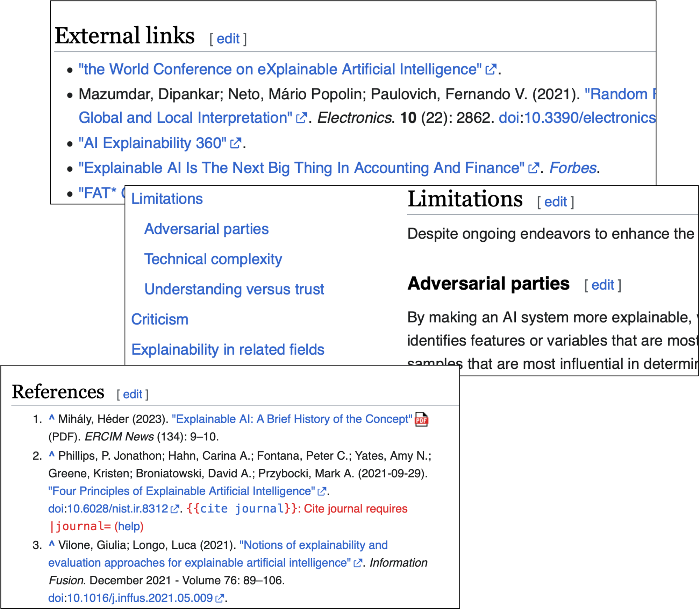
Task: Go to Adversarial parties in contents
Action: pos(206,229)
